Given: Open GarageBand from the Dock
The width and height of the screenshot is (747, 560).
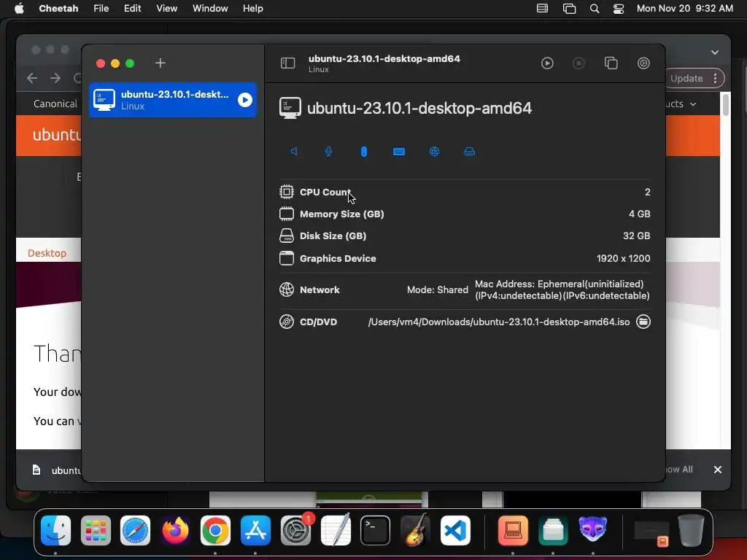Looking at the screenshot, I should (415, 531).
